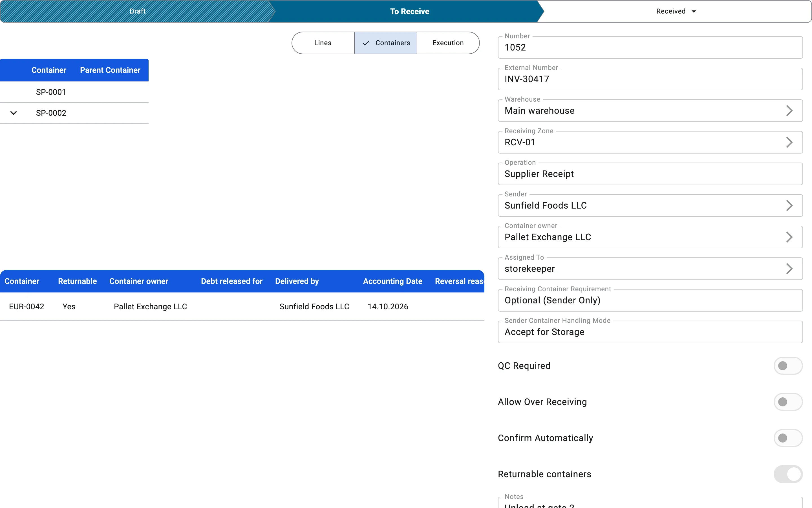Image resolution: width=812 pixels, height=508 pixels.
Task: Expand the SP-0002 row chevron
Action: click(x=14, y=113)
